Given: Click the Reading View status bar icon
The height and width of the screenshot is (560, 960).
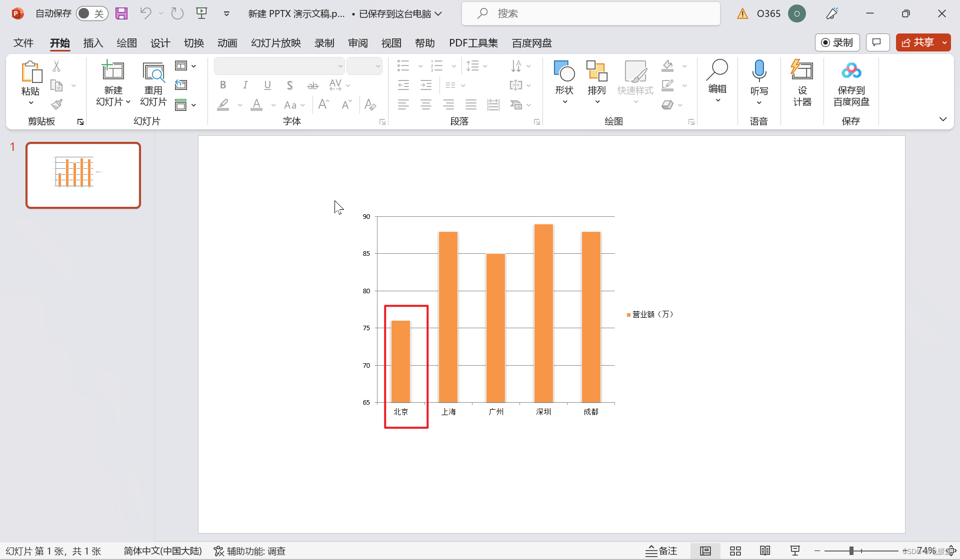Looking at the screenshot, I should 765,551.
